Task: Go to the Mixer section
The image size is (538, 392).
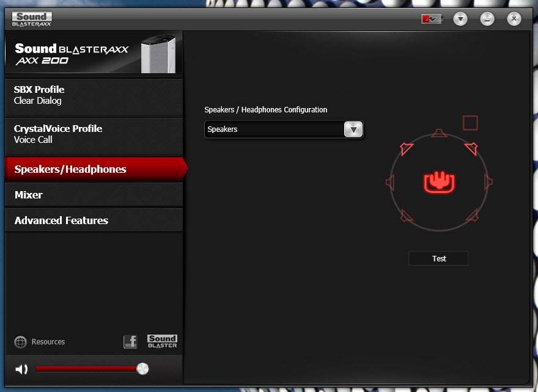Action: pyautogui.click(x=94, y=195)
